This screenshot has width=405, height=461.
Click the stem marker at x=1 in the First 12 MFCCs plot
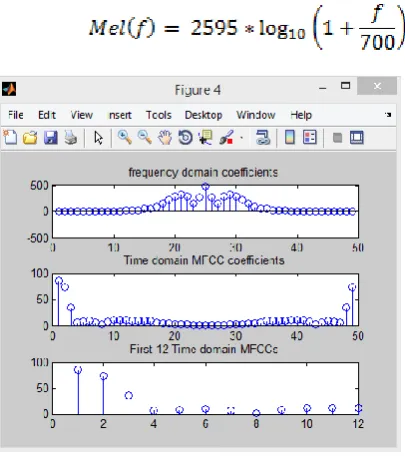[78, 370]
